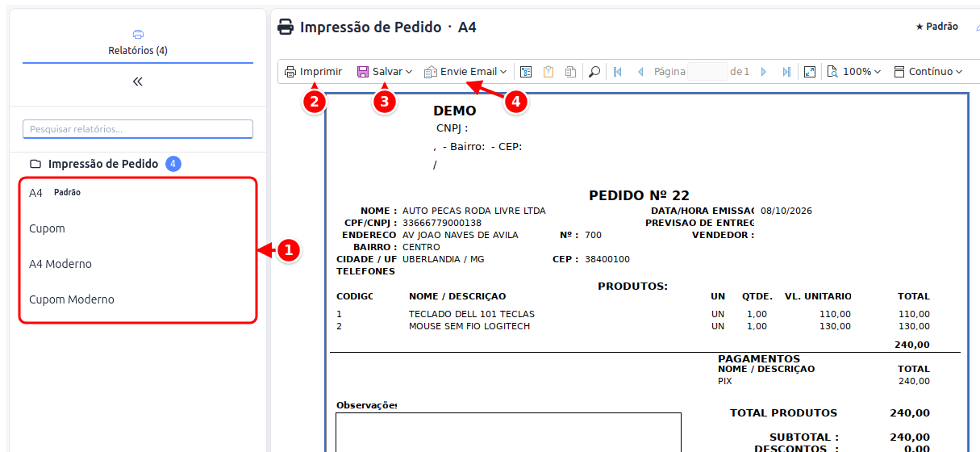Click the city UBERLANDIA / MG
Image resolution: width=980 pixels, height=452 pixels.
[443, 259]
